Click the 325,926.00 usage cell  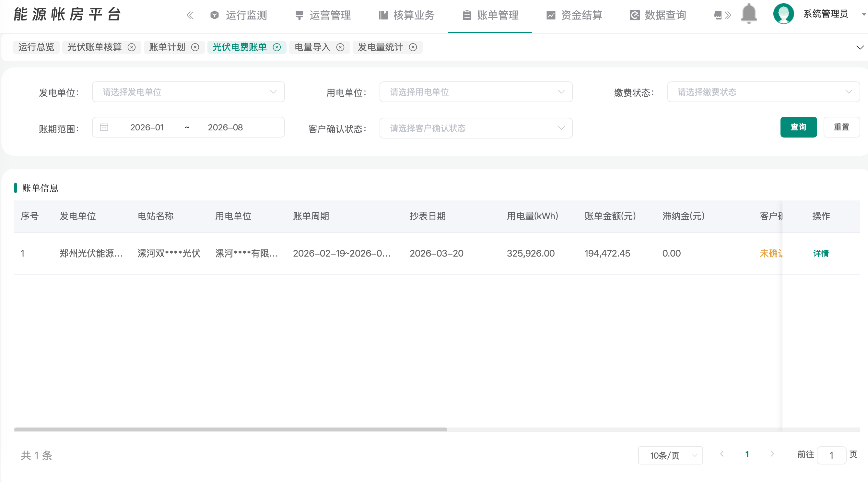tap(531, 253)
